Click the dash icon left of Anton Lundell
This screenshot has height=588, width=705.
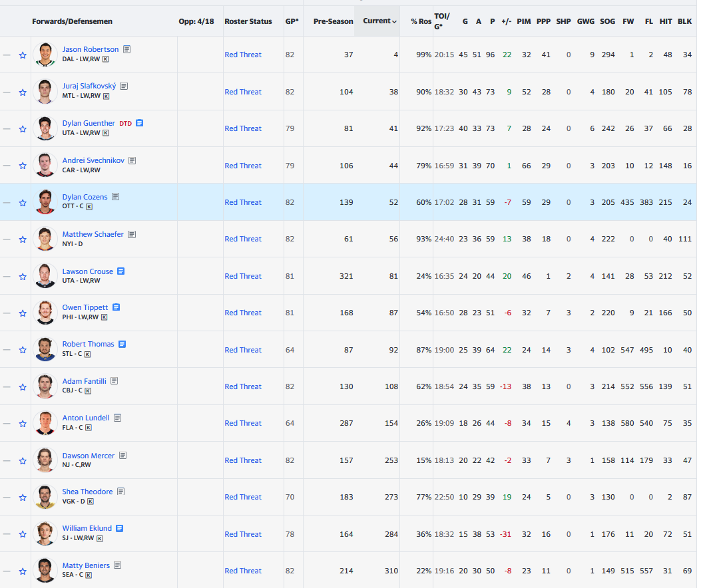click(7, 423)
